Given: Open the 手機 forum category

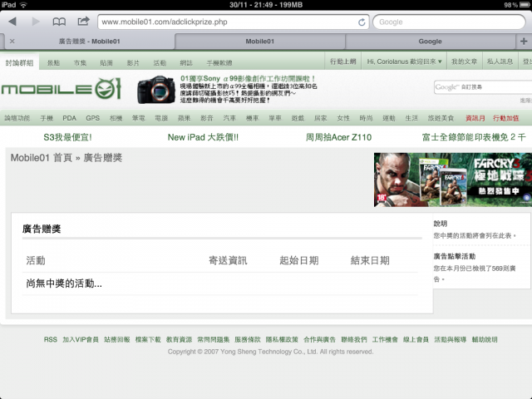Looking at the screenshot, I should click(x=47, y=118).
